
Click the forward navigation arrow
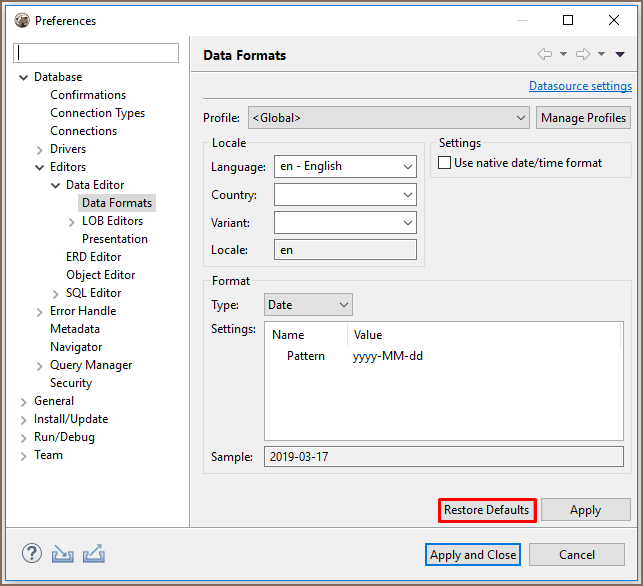point(583,54)
